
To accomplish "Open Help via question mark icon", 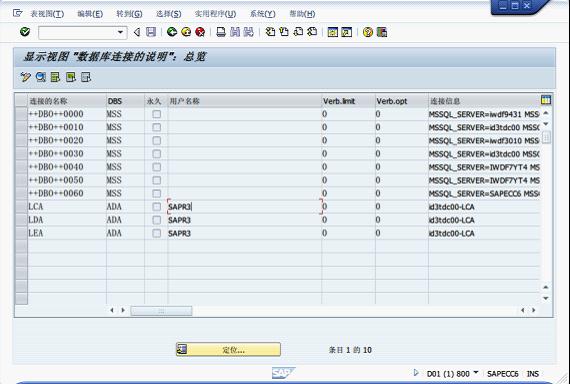I will [368, 32].
